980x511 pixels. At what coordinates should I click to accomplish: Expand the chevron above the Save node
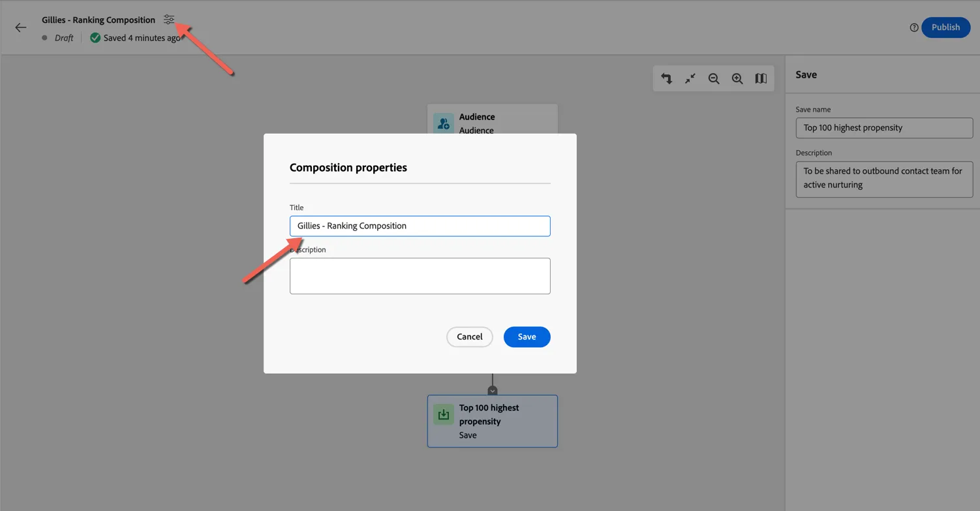(493, 390)
